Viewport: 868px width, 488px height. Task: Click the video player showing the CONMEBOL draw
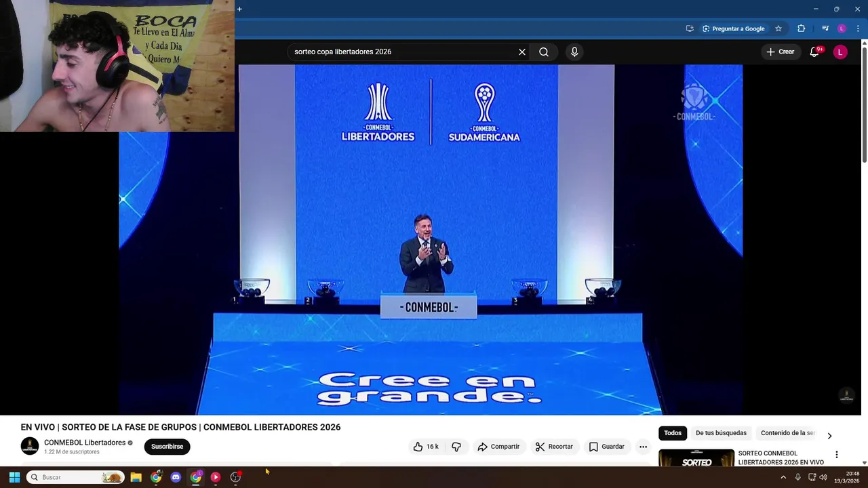(x=431, y=239)
